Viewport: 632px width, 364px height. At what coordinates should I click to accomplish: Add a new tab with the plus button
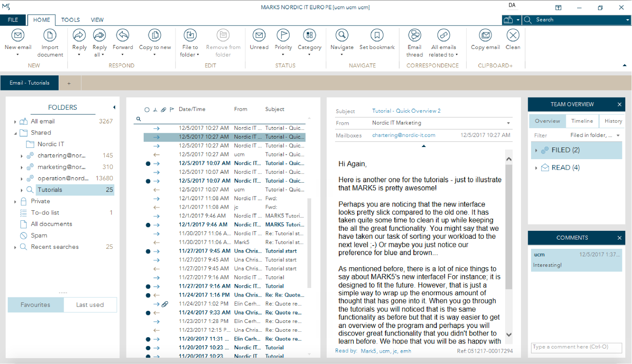coord(69,83)
